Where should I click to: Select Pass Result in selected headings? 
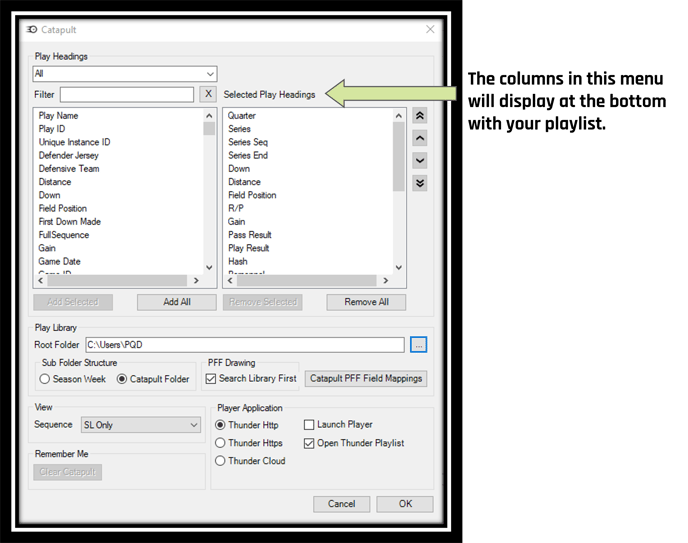pyautogui.click(x=250, y=235)
